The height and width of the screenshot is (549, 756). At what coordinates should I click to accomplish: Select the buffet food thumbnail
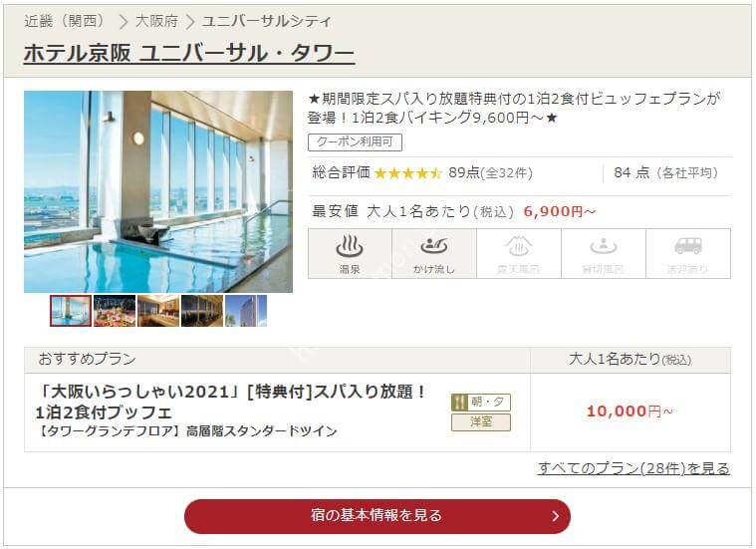115,311
